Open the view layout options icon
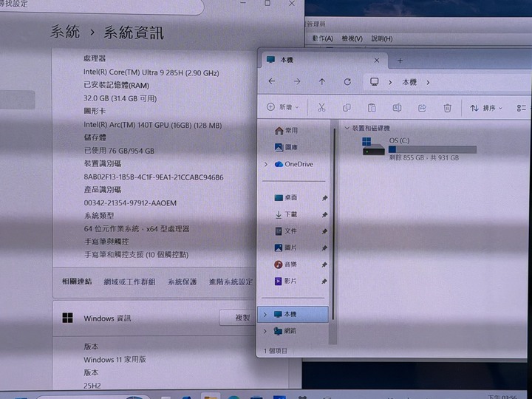The width and height of the screenshot is (532, 399). [522, 108]
